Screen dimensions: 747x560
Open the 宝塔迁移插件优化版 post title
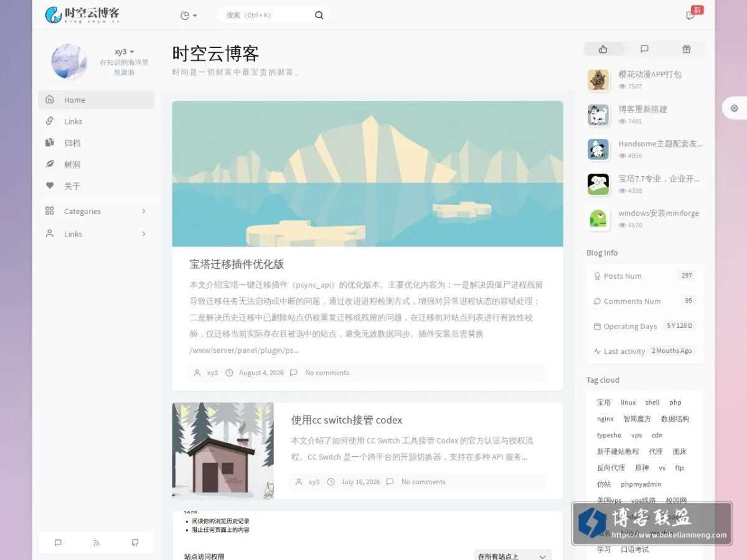tap(237, 264)
